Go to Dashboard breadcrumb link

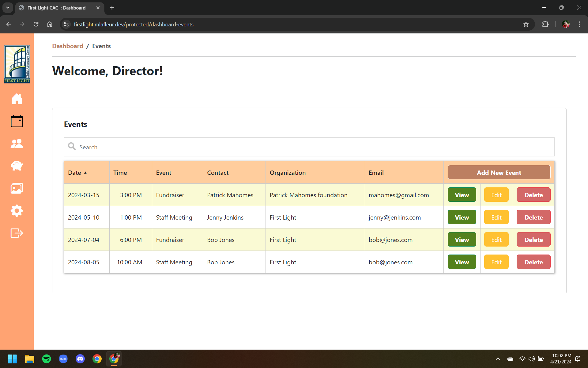coord(68,46)
